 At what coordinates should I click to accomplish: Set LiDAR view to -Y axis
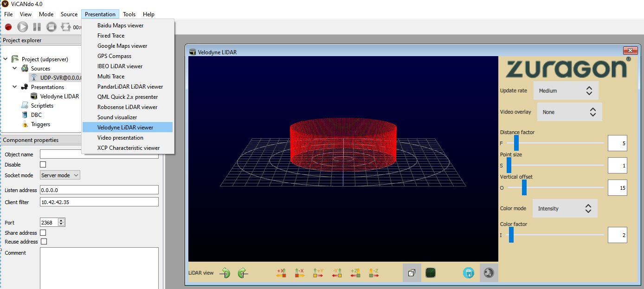[x=337, y=273]
